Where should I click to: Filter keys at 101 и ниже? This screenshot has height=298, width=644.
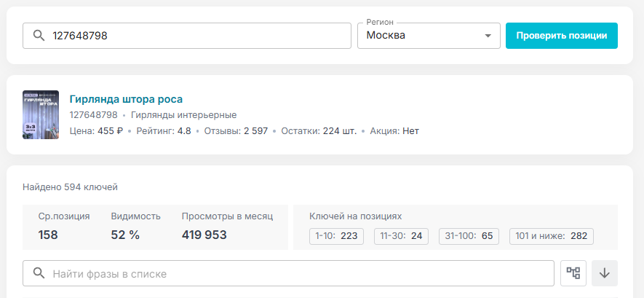[x=551, y=236]
